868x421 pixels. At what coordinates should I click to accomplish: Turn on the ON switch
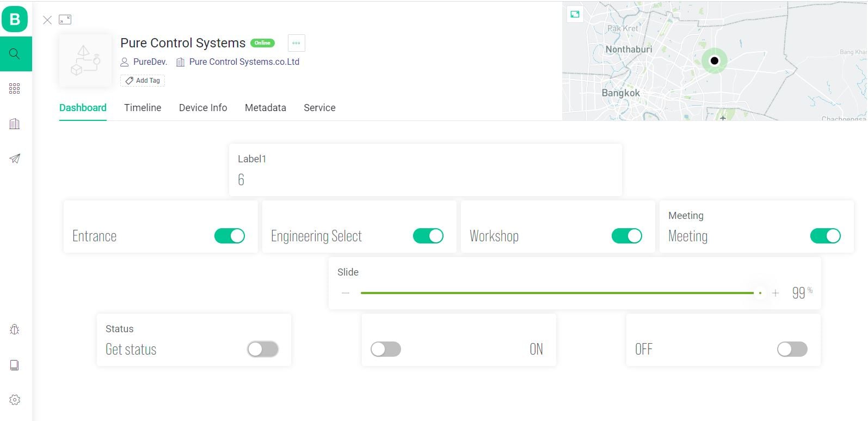tap(386, 349)
